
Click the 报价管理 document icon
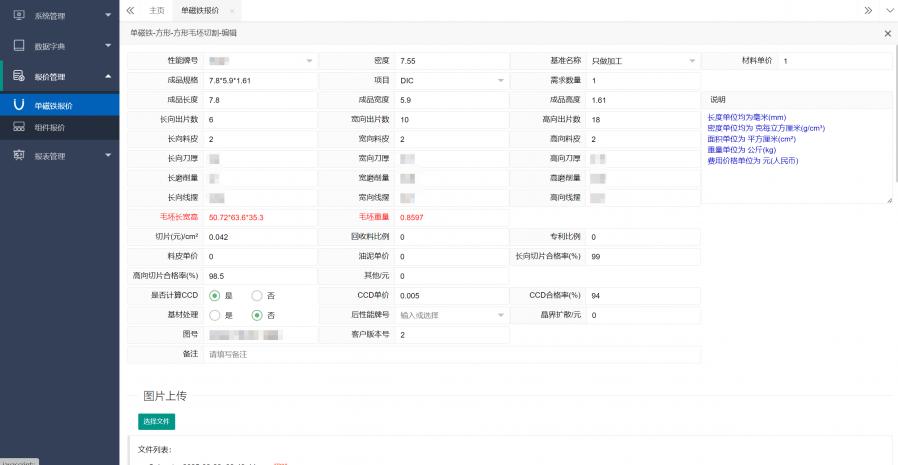coord(19,76)
